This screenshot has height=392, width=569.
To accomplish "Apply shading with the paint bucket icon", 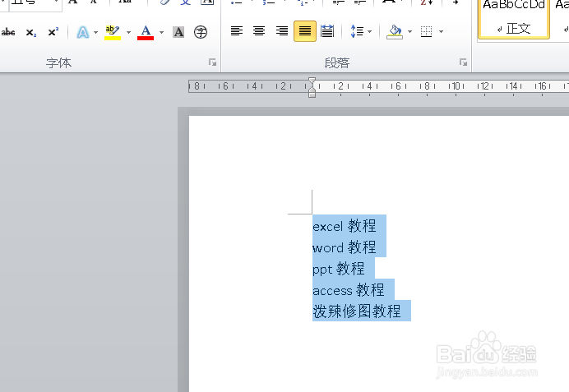I will coord(395,31).
